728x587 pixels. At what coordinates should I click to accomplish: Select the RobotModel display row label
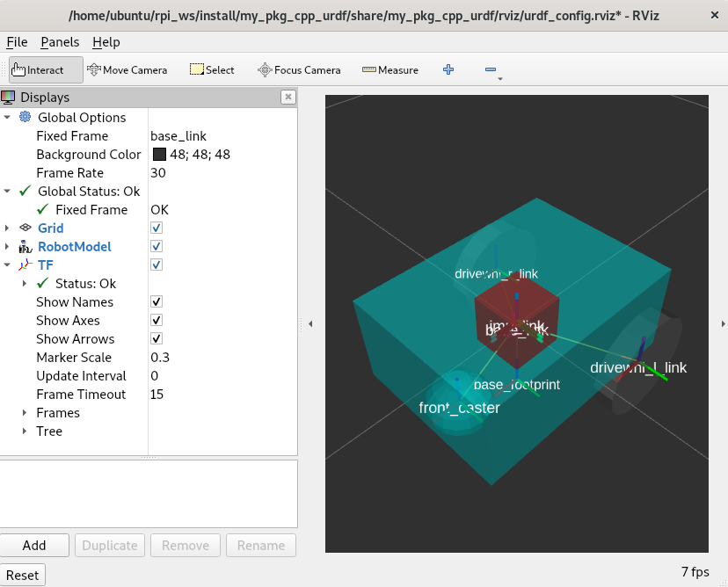coord(74,246)
